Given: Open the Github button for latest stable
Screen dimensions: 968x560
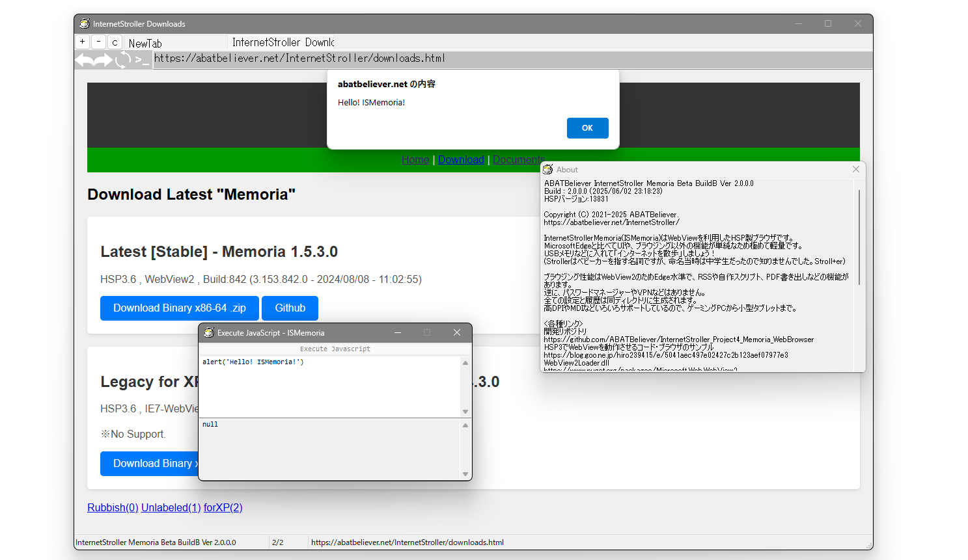Looking at the screenshot, I should click(x=290, y=308).
